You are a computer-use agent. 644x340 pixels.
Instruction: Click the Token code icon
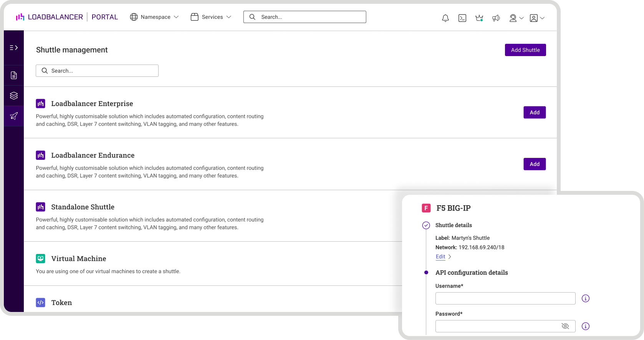pyautogui.click(x=41, y=302)
